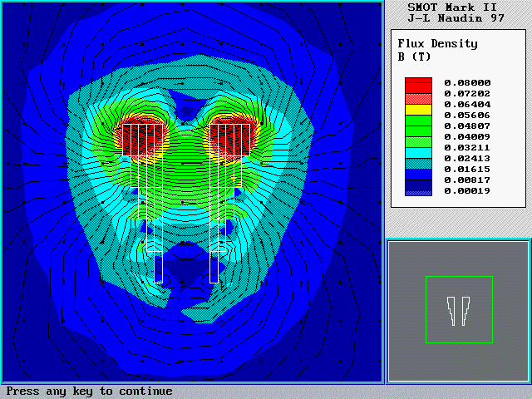Click the legend value 0.01615

pyautogui.click(x=467, y=170)
